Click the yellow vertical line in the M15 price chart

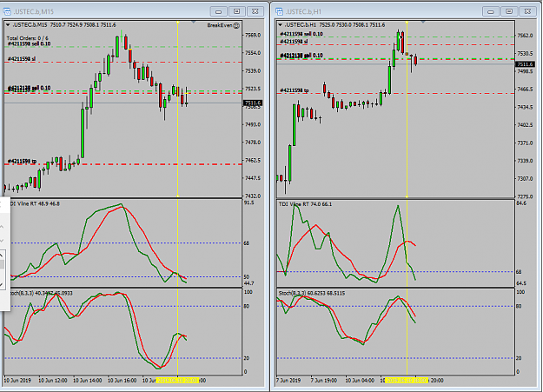(x=177, y=110)
